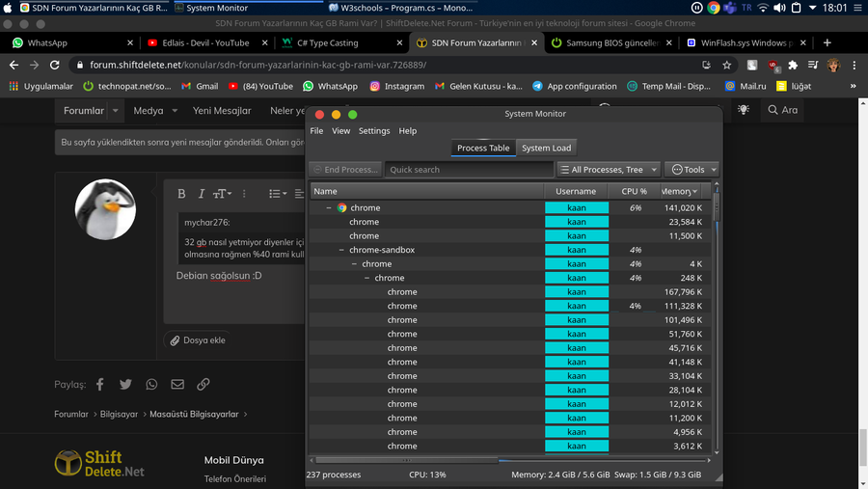Open the Settings menu in System Monitor
The image size is (868, 489).
pyautogui.click(x=373, y=131)
